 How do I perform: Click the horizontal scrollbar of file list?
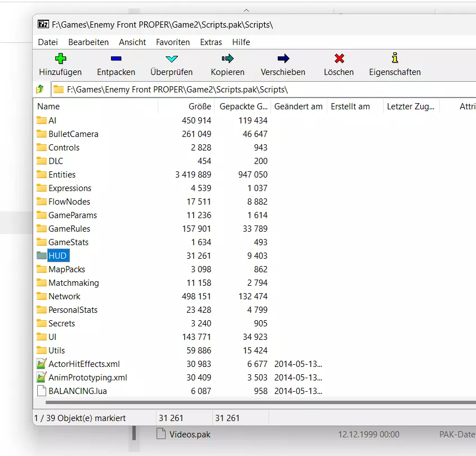[x=261, y=402]
